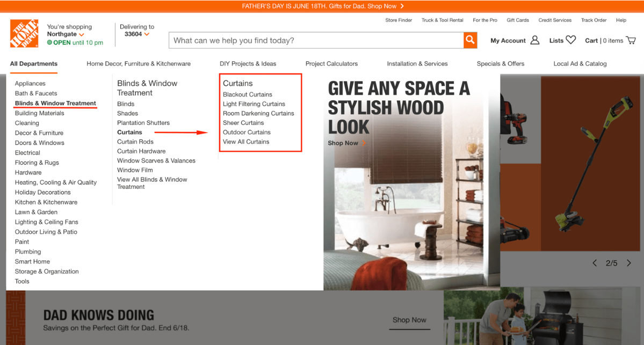The image size is (644, 345).
Task: Click the Lists heart icon
Action: pos(570,40)
